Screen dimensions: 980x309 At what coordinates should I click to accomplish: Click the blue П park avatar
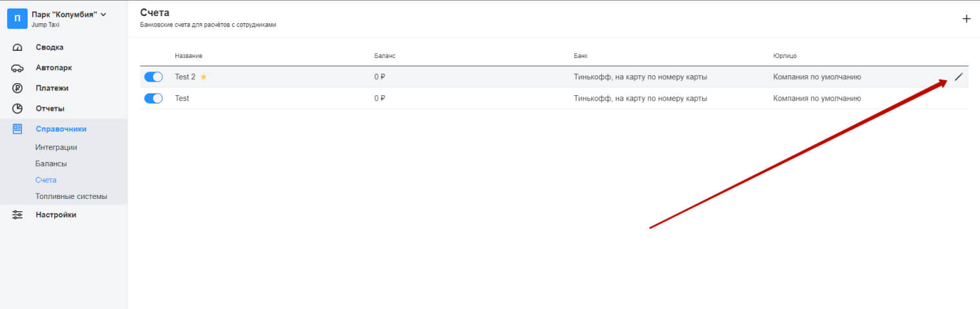tap(17, 19)
